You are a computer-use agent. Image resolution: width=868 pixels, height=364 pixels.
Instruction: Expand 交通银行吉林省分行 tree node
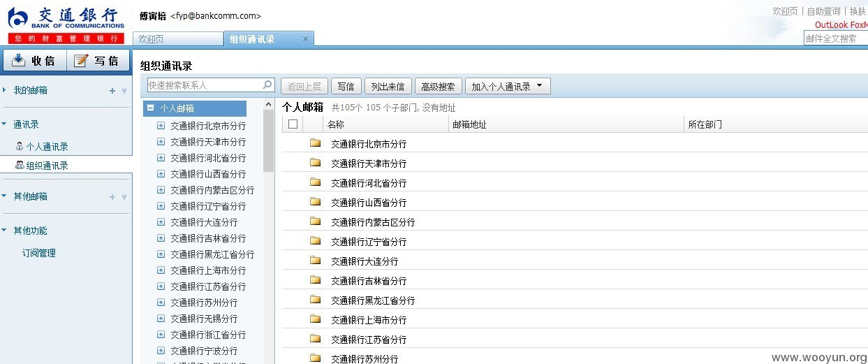(x=161, y=238)
